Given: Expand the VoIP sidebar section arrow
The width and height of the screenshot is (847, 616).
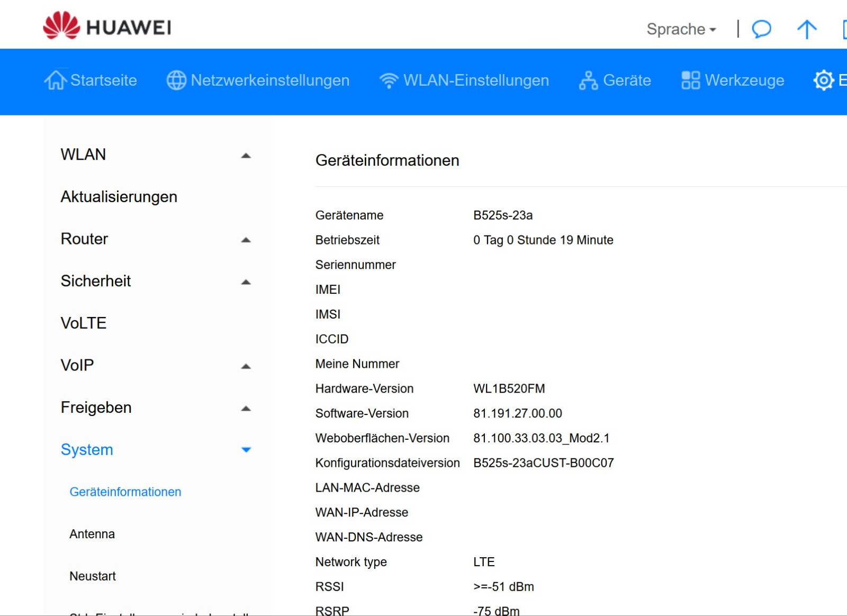Looking at the screenshot, I should point(246,366).
